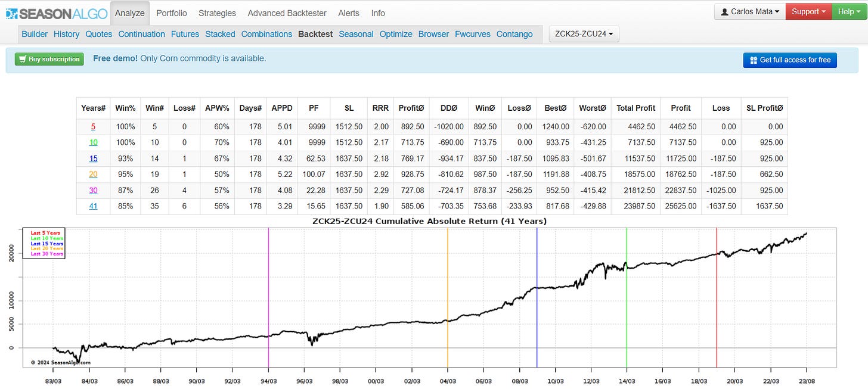868x389 pixels.
Task: Open the Seasonal link
Action: click(356, 34)
